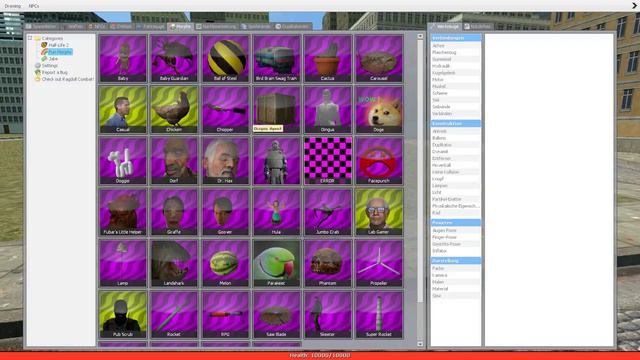Choose the Melon morph
Screen dimensions: 640x360
(225, 264)
